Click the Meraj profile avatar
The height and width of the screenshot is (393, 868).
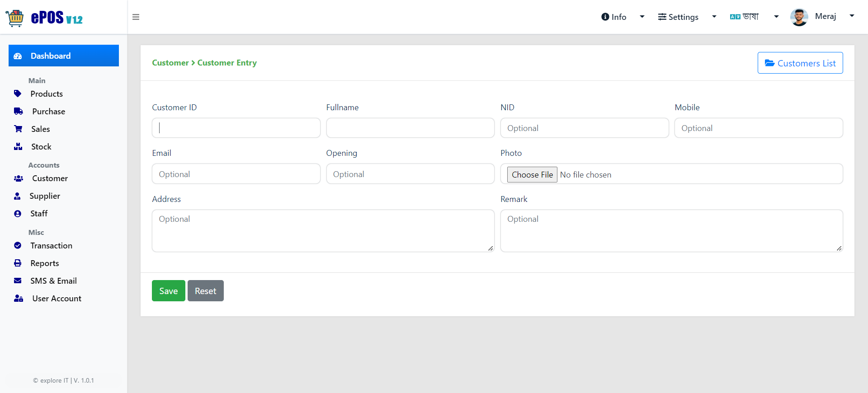click(x=799, y=17)
